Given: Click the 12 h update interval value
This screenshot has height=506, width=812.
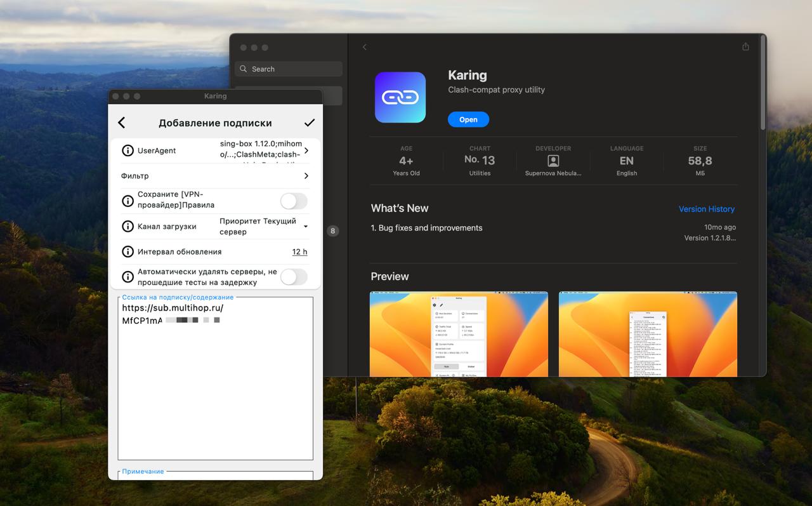Looking at the screenshot, I should click(x=299, y=252).
